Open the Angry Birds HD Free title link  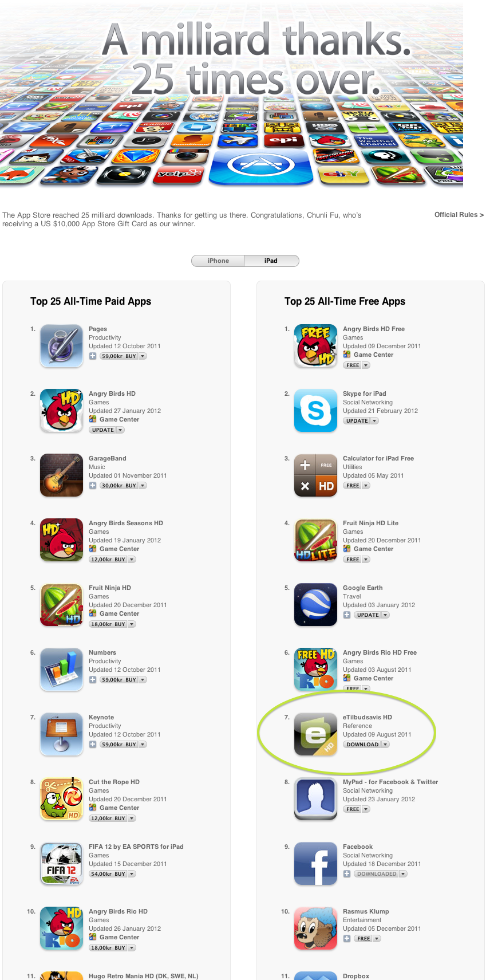[x=374, y=329]
